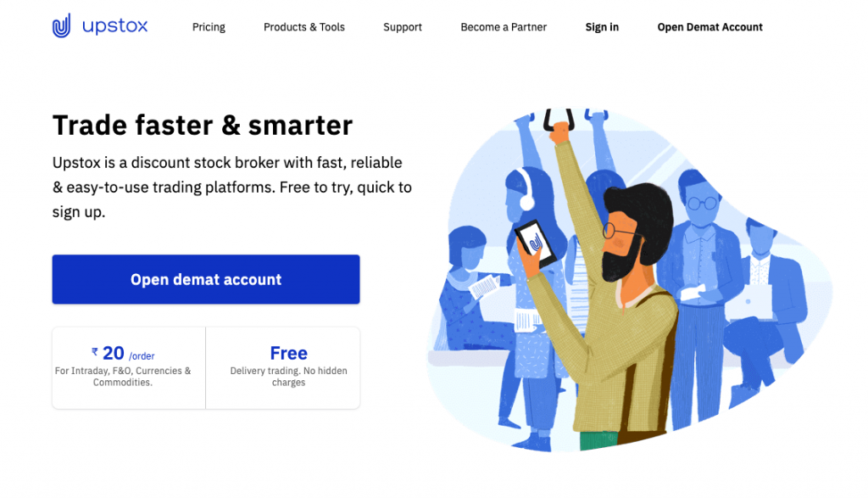This screenshot has height=498, width=868.
Task: Click the Sign in link
Action: [602, 27]
